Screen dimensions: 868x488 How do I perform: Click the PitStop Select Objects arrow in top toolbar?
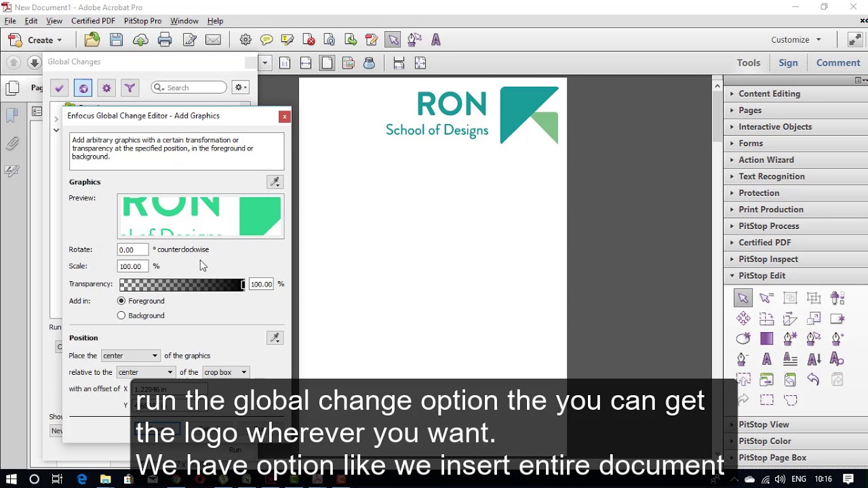click(393, 40)
